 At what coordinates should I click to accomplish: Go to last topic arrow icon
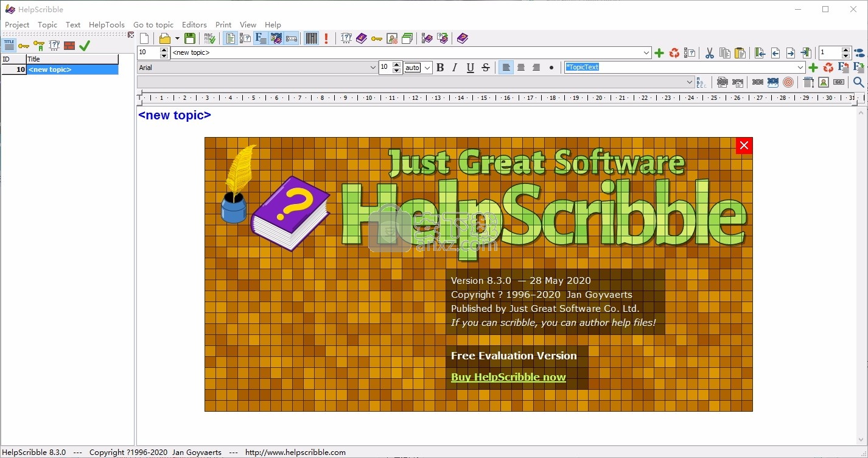(806, 53)
